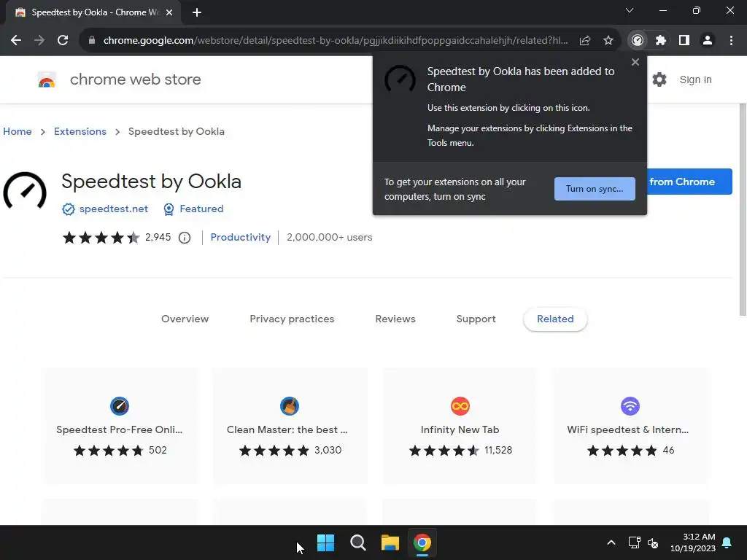Screen dimensions: 747x560
Task: Click the page vertical scrollbar
Action: pos(743,209)
